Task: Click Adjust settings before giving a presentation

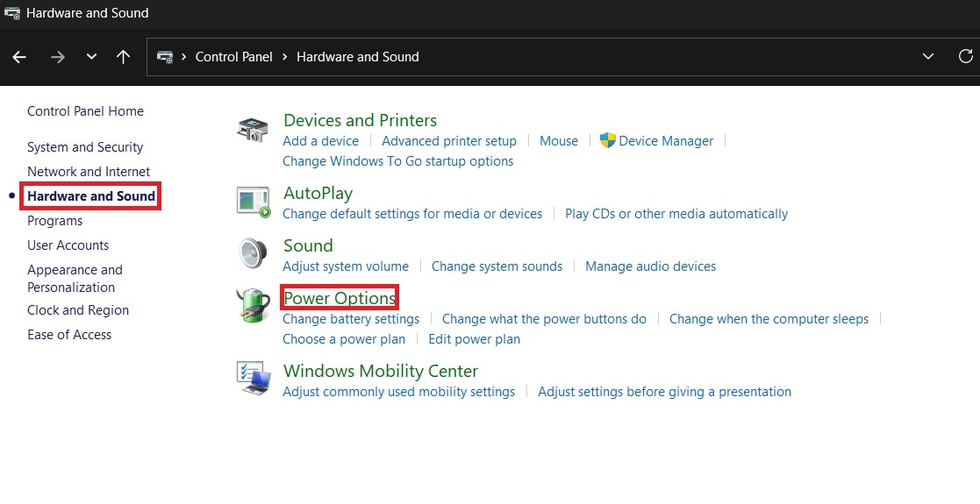Action: (x=664, y=392)
